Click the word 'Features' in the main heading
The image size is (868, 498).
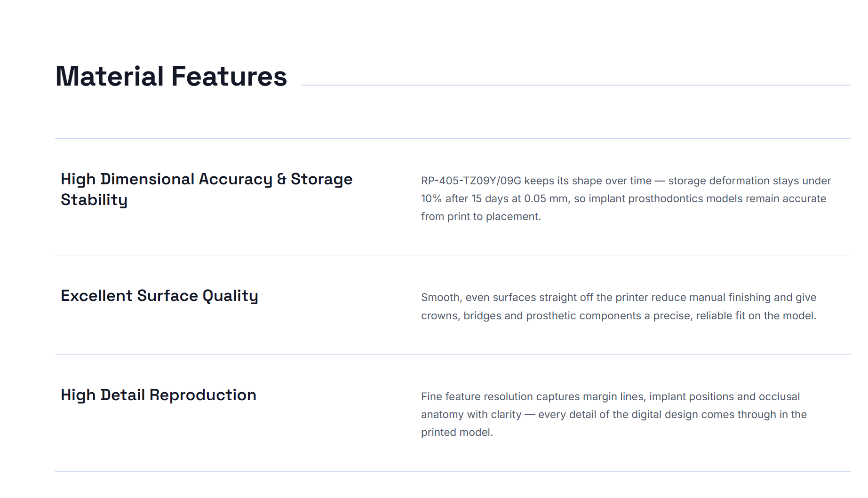pos(229,76)
